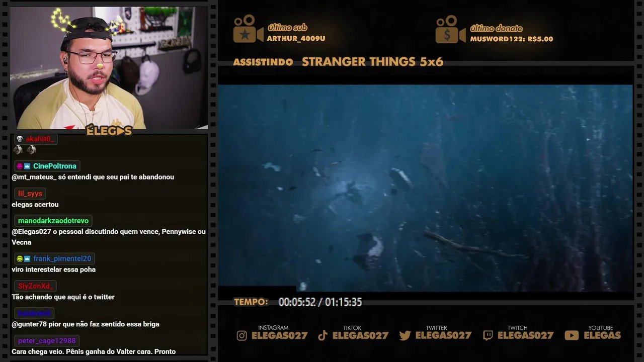Click the pink badge beside CinePoltrona
This screenshot has width=644, height=362.
tap(20, 166)
